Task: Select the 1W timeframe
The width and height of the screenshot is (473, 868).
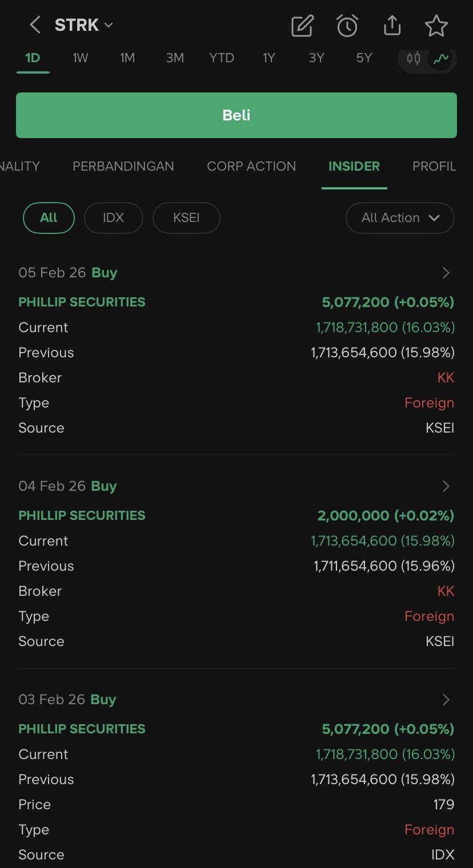Action: coord(81,58)
